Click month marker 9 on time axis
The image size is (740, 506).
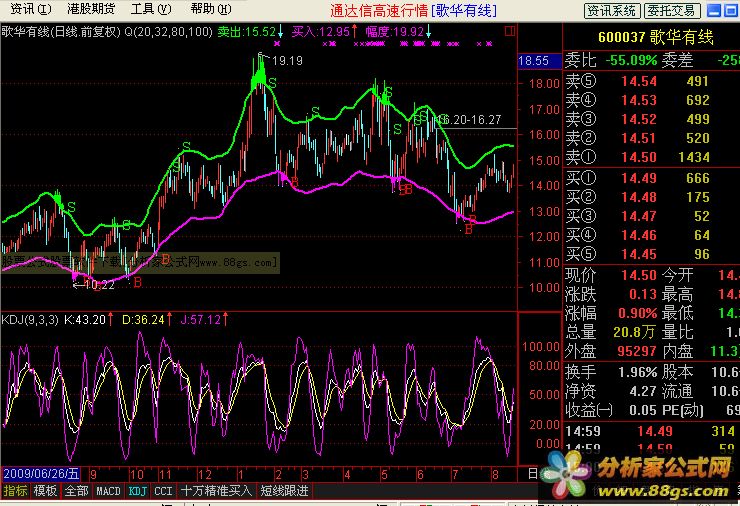pyautogui.click(x=93, y=474)
